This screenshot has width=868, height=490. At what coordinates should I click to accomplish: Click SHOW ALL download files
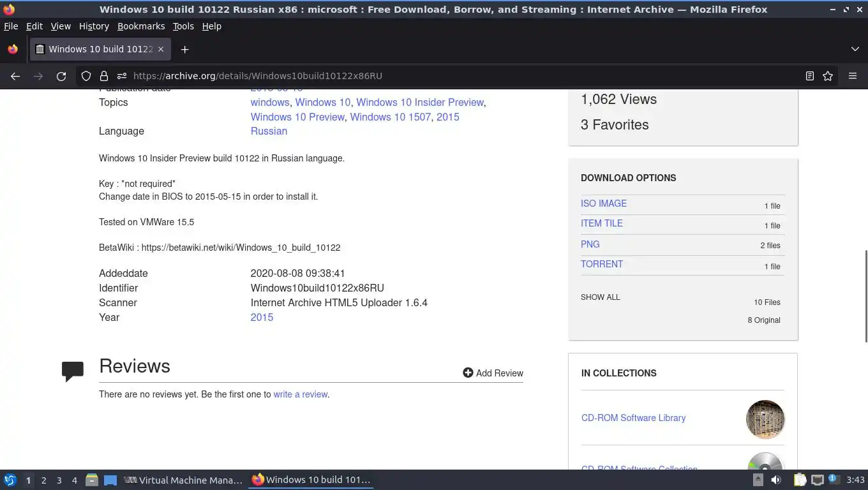[601, 297]
